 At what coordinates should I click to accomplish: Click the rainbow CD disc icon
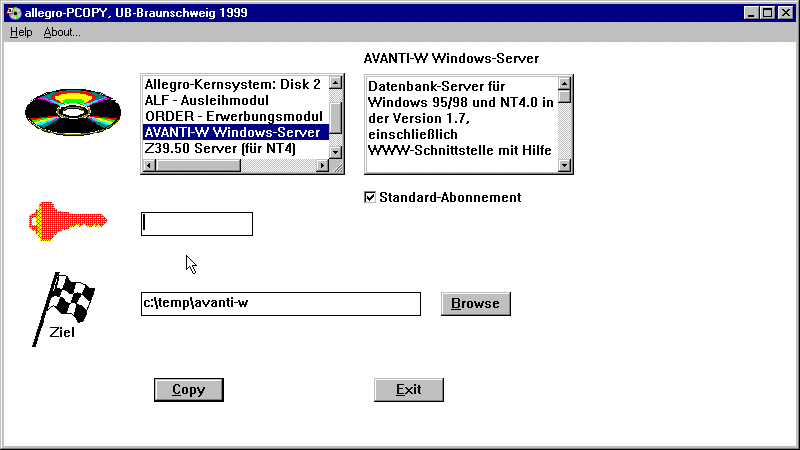(x=73, y=112)
